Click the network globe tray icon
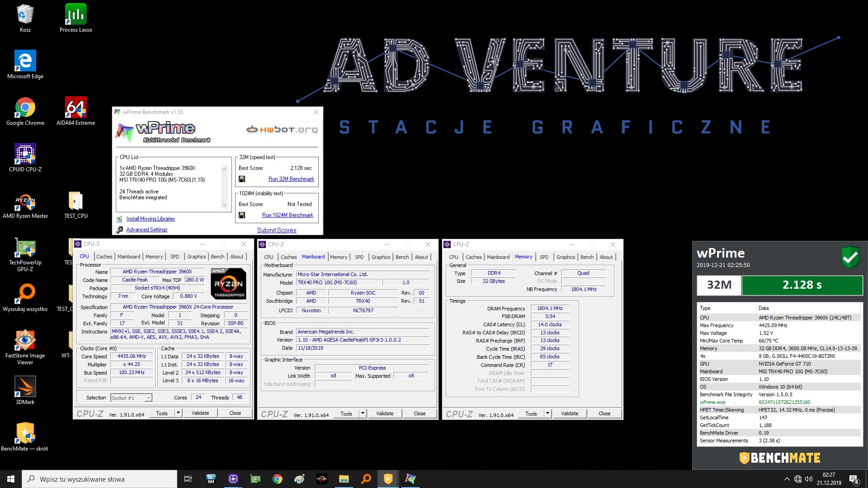868x488 pixels. pyautogui.click(x=798, y=479)
